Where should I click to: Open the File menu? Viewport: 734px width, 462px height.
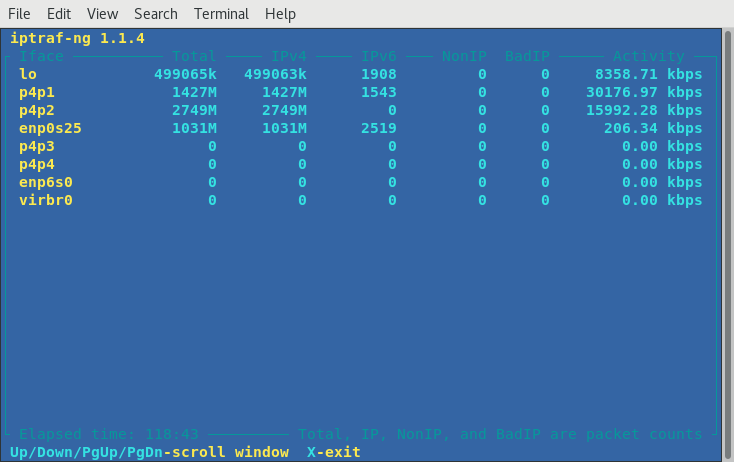pos(19,14)
